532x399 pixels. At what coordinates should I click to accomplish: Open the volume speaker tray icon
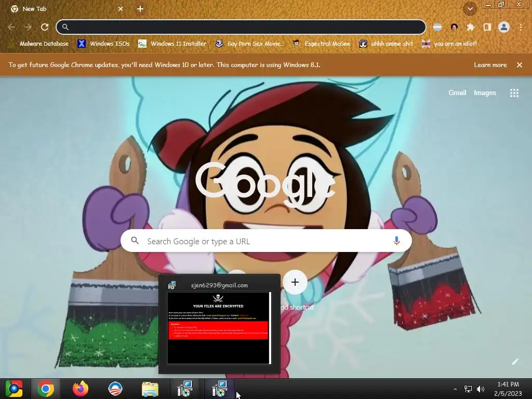[x=481, y=389]
